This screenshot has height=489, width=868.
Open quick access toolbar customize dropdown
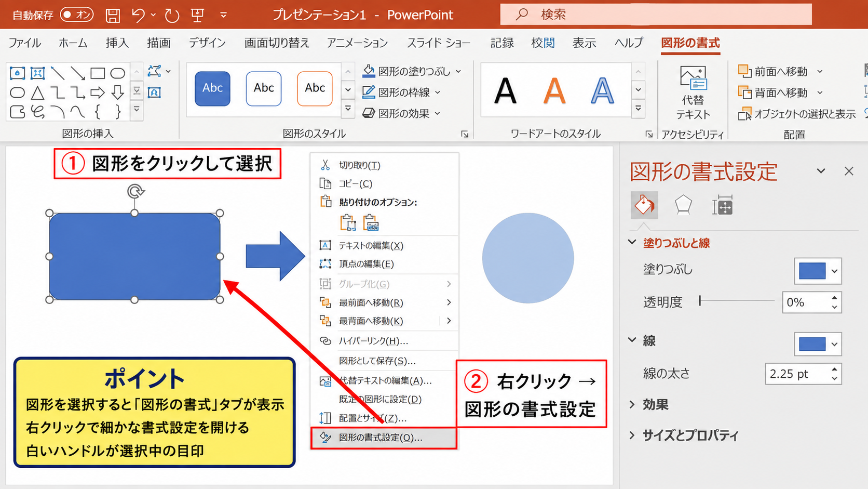(223, 15)
